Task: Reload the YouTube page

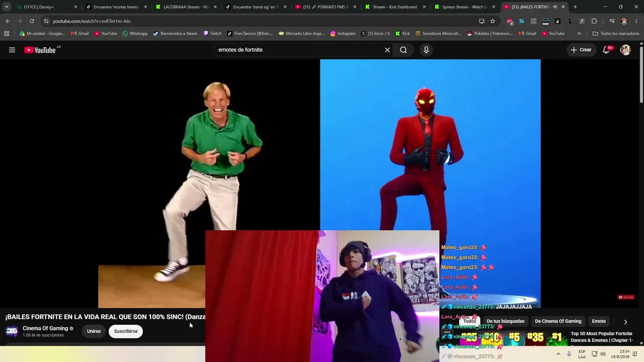Action: 32,21
